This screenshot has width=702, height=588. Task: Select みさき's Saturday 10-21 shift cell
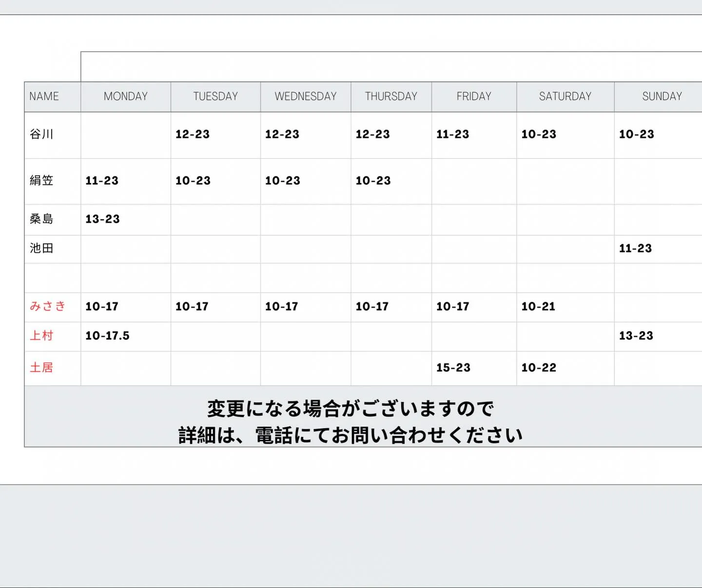click(x=538, y=306)
